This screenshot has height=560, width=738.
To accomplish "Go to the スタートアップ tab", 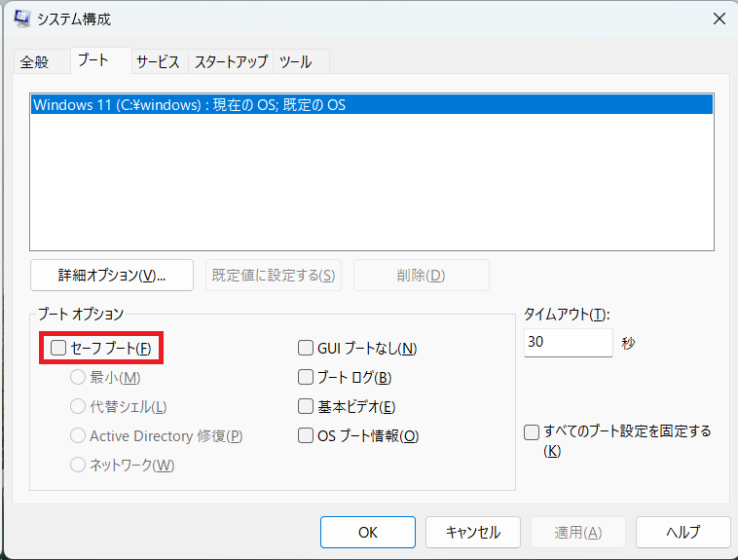I will click(231, 61).
